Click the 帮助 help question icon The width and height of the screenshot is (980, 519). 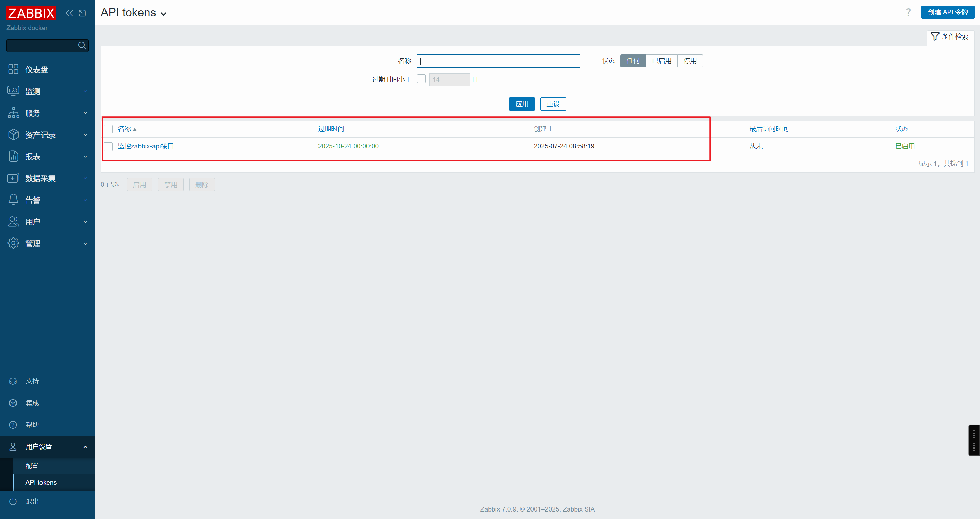[13, 425]
